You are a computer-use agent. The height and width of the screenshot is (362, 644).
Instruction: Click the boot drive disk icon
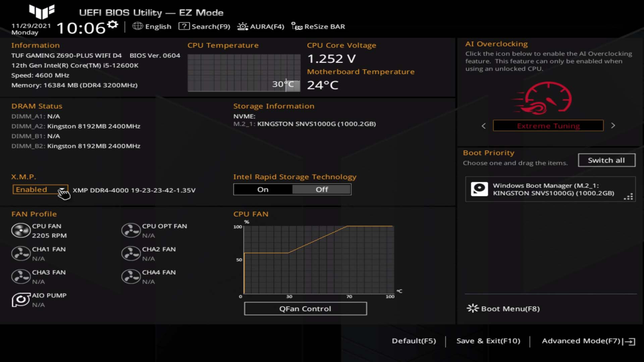tap(479, 189)
